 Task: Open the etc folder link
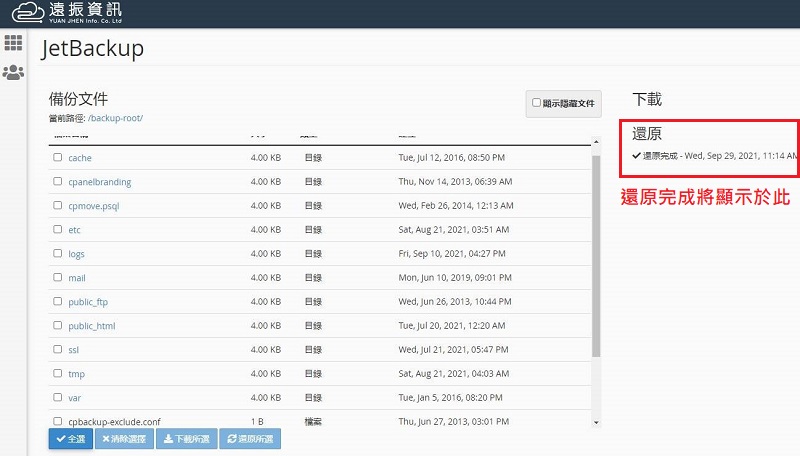coord(74,230)
